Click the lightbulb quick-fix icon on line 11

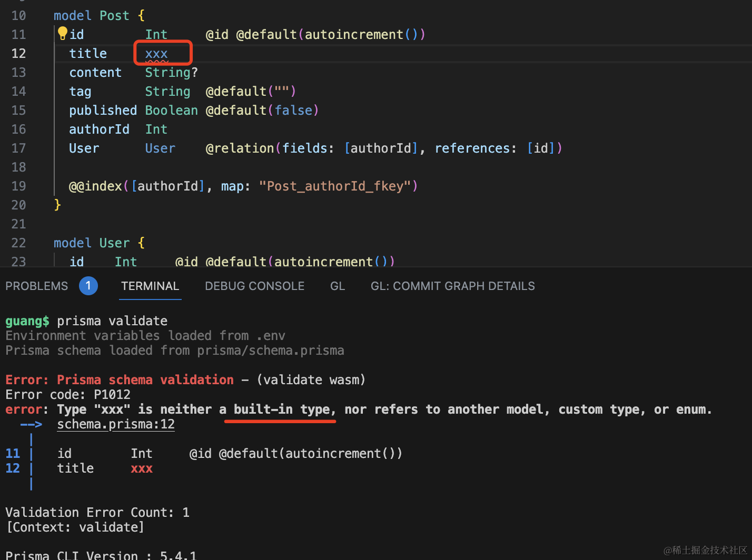(x=63, y=34)
